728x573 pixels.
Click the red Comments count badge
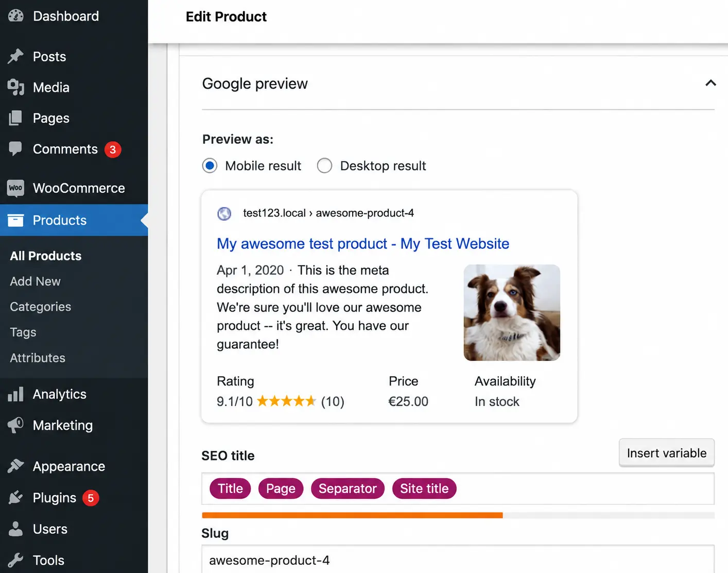point(113,149)
